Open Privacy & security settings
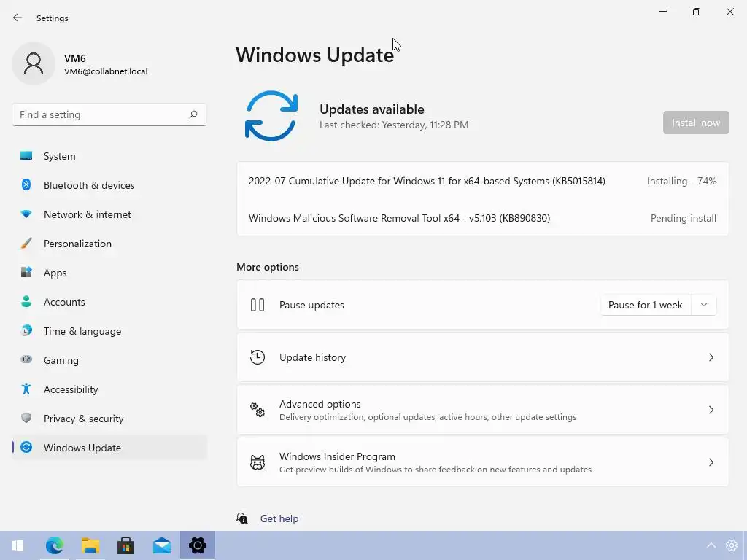Image resolution: width=747 pixels, height=560 pixels. [x=109, y=419]
